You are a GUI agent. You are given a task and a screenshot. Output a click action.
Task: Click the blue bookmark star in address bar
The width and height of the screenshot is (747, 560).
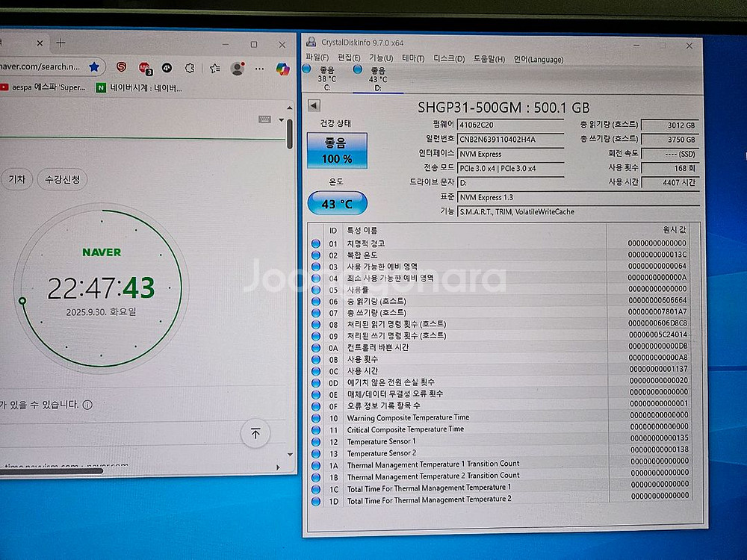(x=94, y=67)
